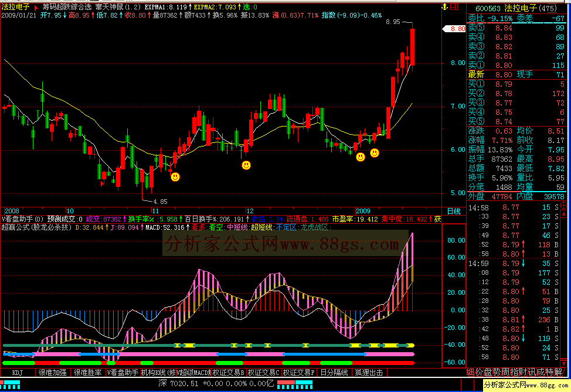Select the 狐狸出击 tab

[x=369, y=372]
